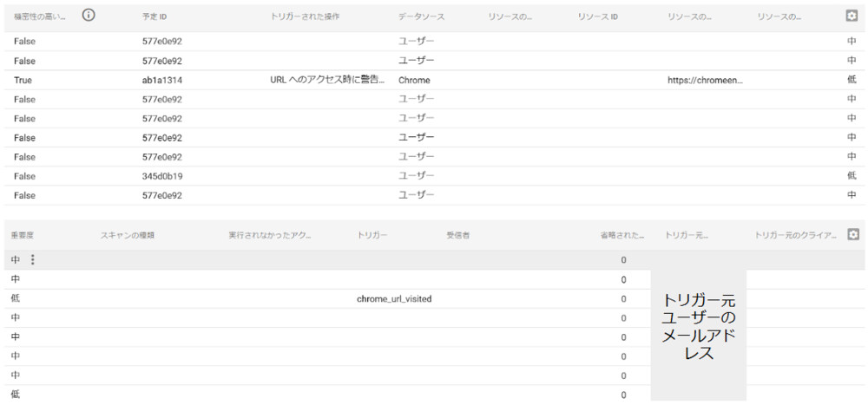The height and width of the screenshot is (418, 868).
Task: Click the 受信者 column header
Action: click(x=458, y=235)
